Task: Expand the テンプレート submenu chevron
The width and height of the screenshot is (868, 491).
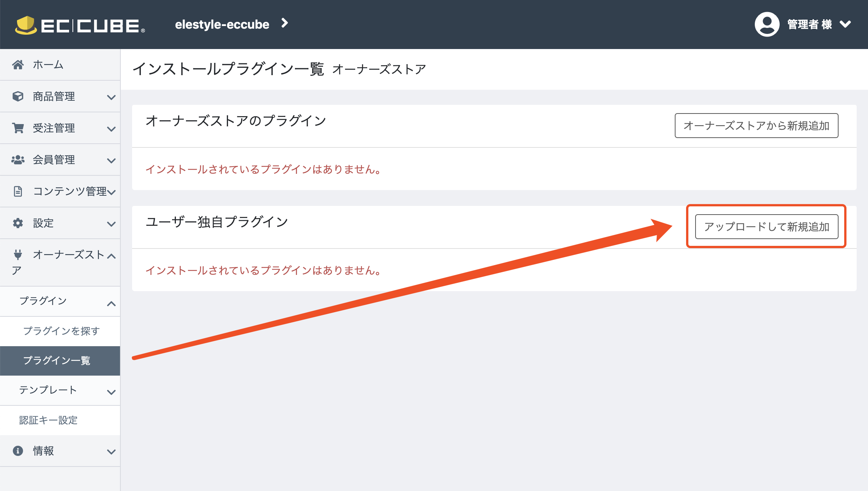Action: (111, 392)
